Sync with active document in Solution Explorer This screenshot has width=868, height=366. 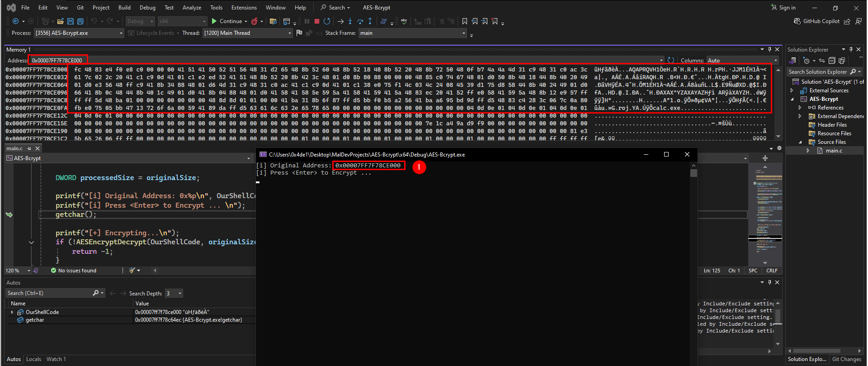click(822, 61)
